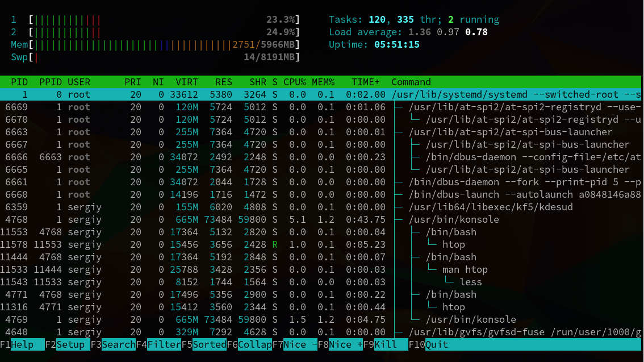Select the gvfsd-fuse process row
This screenshot has width=644, height=362.
(320, 331)
